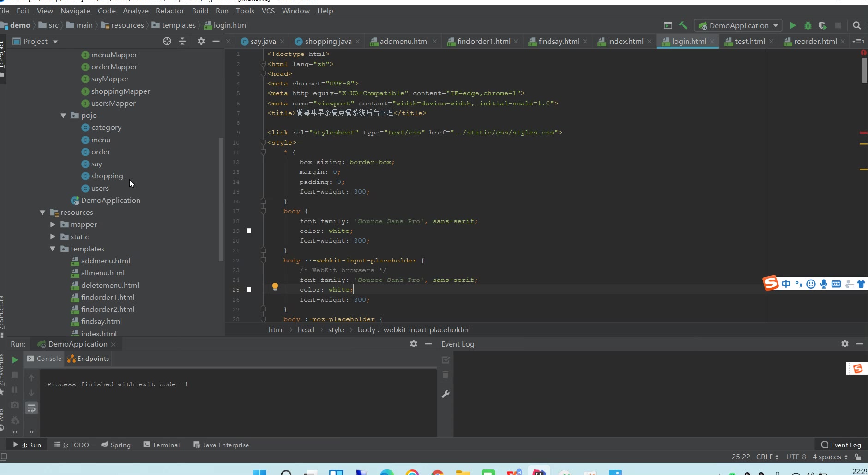The width and height of the screenshot is (868, 475).
Task: Rerun DemoApplication in Run panel
Action: [x=15, y=360]
